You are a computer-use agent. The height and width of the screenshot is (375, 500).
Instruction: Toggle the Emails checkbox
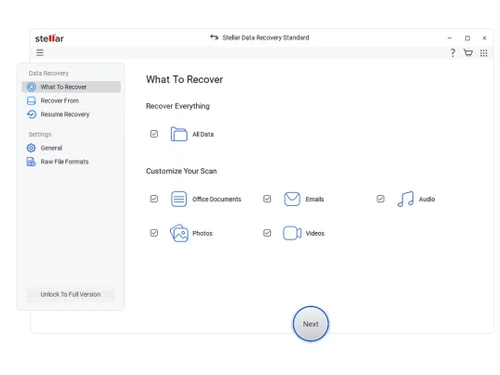point(267,199)
